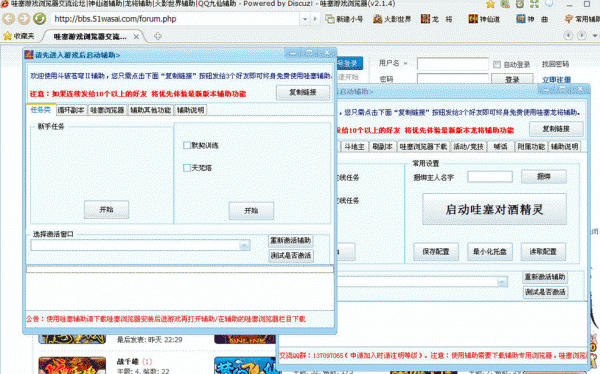600x374 pixels.
Task: Open the 立即注册 link
Action: tap(556, 80)
